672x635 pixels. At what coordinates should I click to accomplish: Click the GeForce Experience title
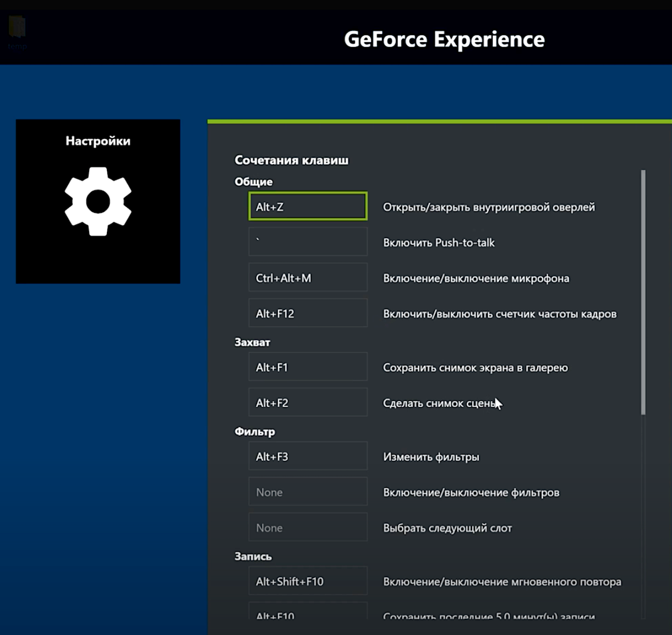pyautogui.click(x=444, y=39)
